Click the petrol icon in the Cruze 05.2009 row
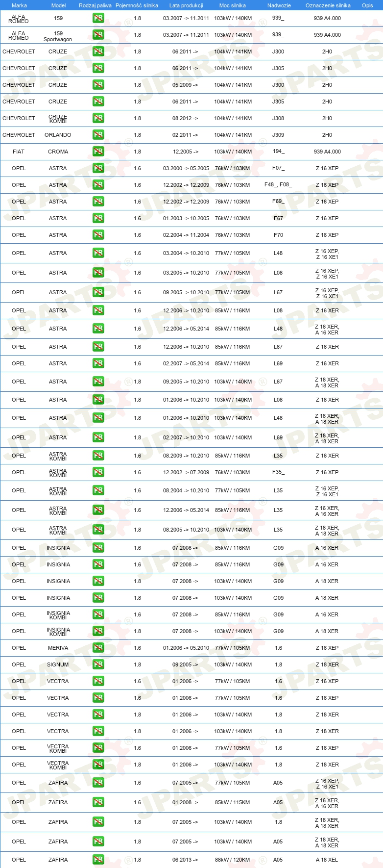This screenshot has width=383, height=868. click(x=98, y=85)
